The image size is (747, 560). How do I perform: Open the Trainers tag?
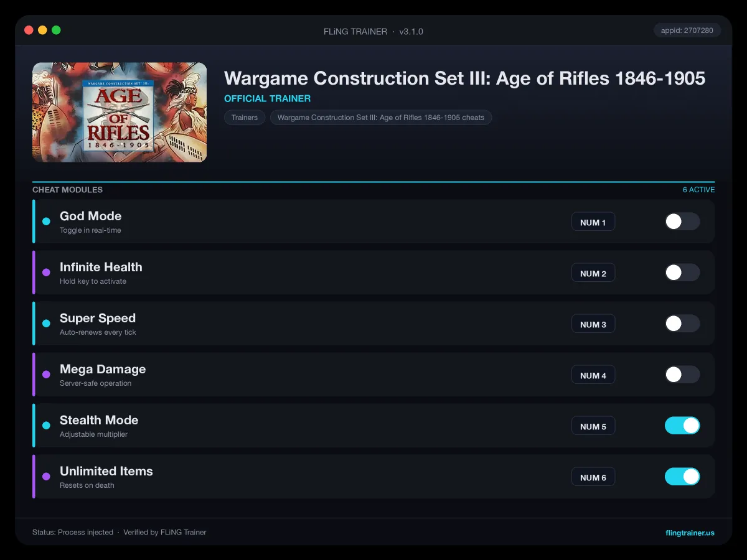coord(245,118)
